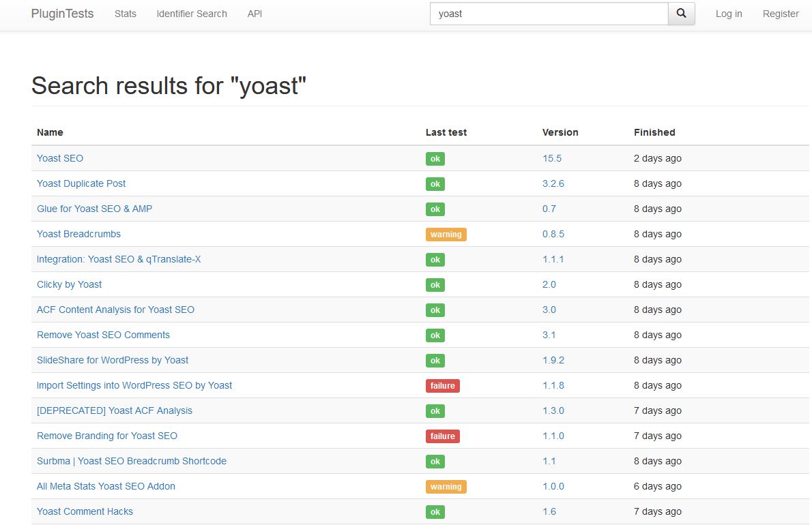Screen dimensions: 812x525
Task: Open version 1.9.2 link
Action: 553,360
